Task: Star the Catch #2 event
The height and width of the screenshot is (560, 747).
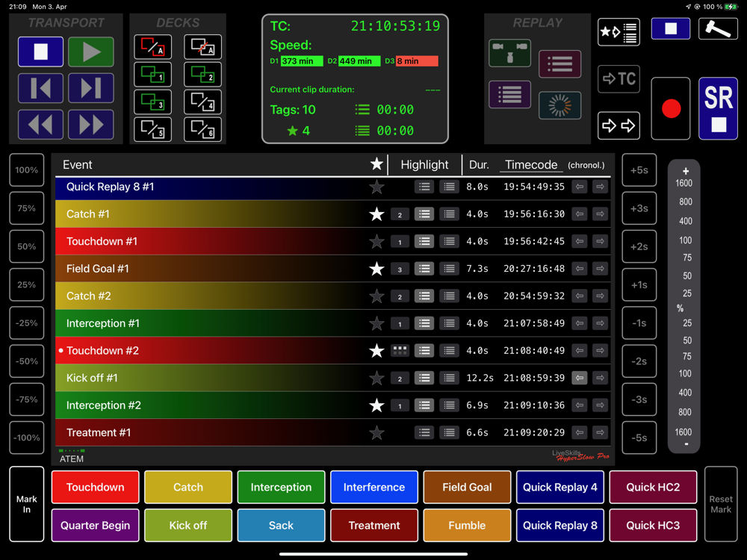Action: pyautogui.click(x=376, y=296)
